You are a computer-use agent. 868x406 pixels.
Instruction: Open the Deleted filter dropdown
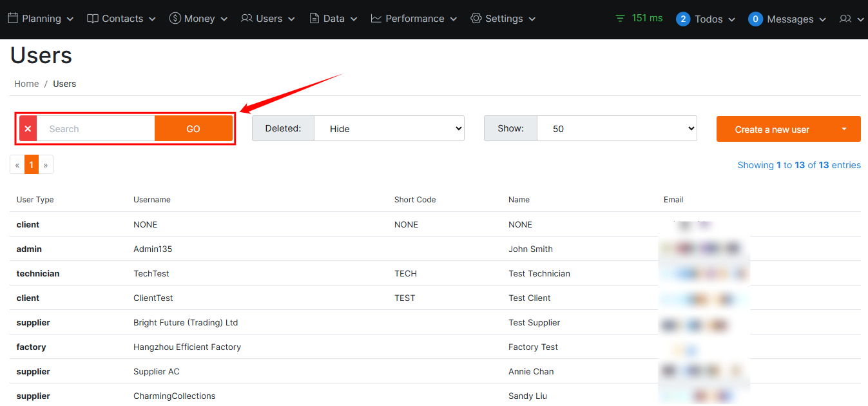pyautogui.click(x=389, y=129)
